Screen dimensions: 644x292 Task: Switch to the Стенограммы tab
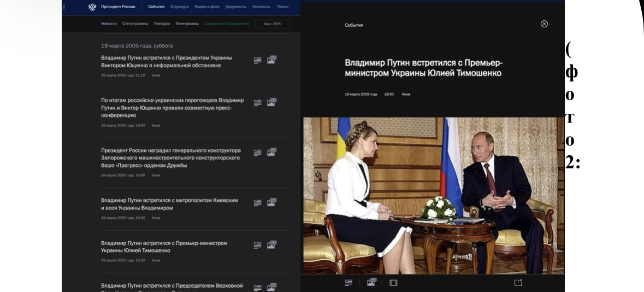pyautogui.click(x=135, y=24)
